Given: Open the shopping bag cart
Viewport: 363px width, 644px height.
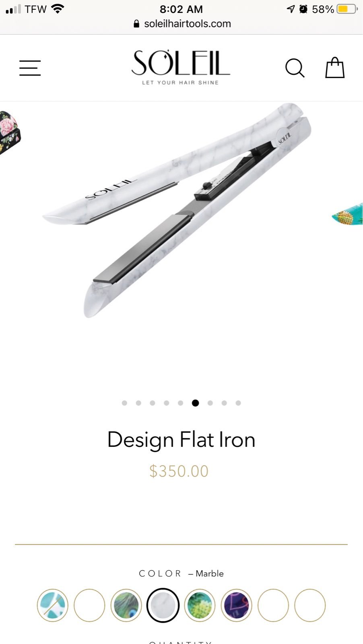Looking at the screenshot, I should click(x=335, y=67).
